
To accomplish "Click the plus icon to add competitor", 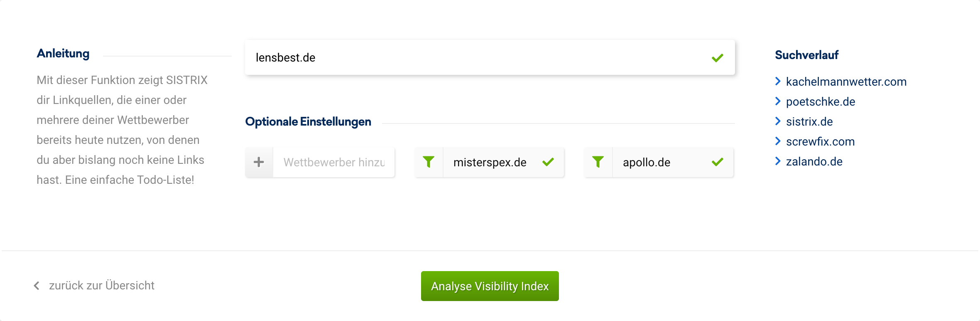I will [x=259, y=162].
